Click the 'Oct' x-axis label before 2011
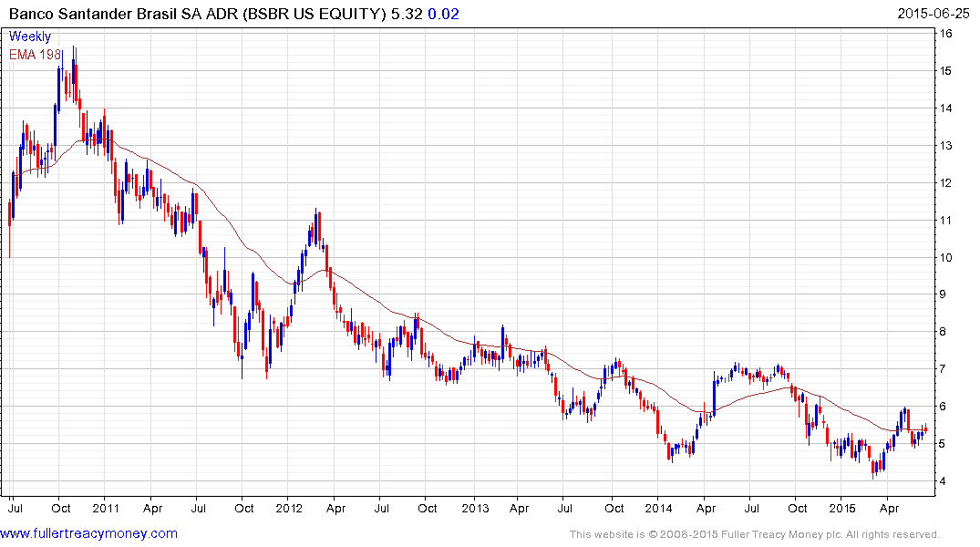The image size is (980, 547). (61, 508)
